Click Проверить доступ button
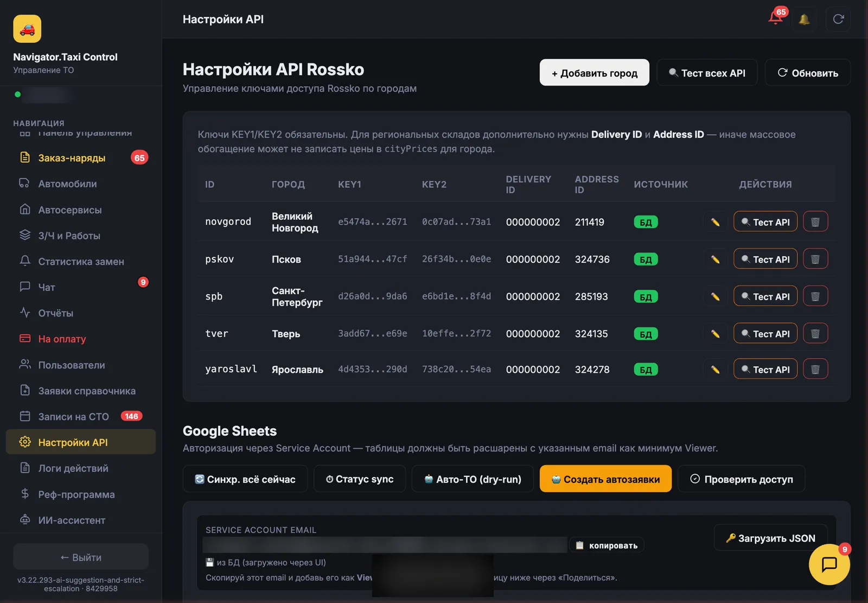 pyautogui.click(x=742, y=479)
